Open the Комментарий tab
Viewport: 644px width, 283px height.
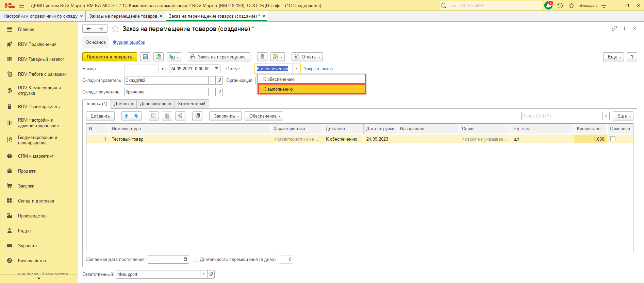coord(192,104)
